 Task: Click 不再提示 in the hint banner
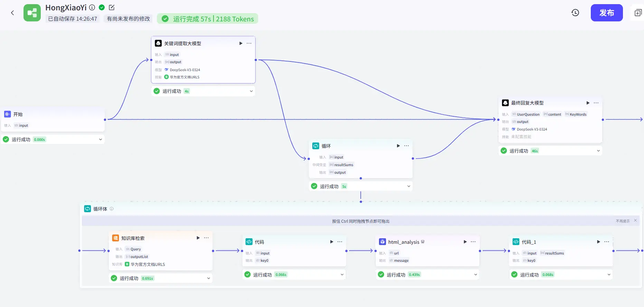(x=623, y=221)
